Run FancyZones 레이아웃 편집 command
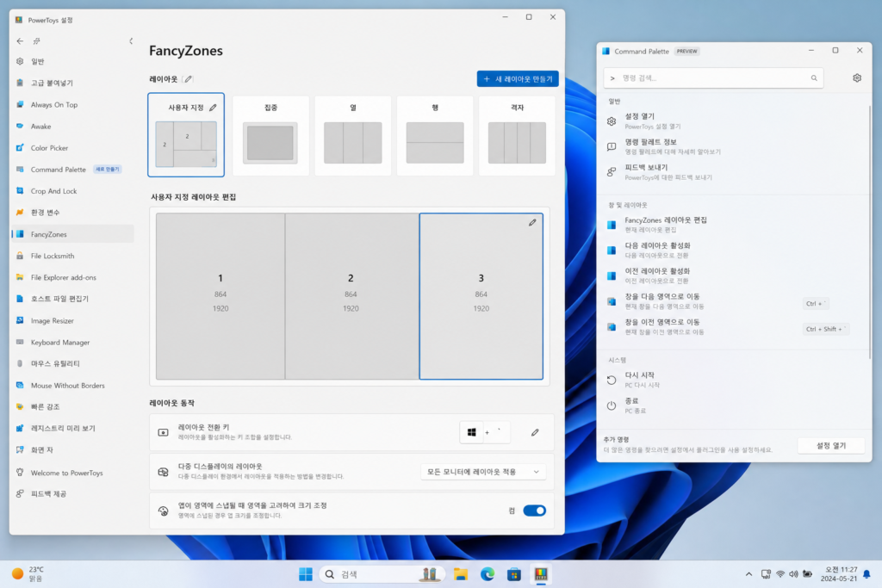 [734, 225]
